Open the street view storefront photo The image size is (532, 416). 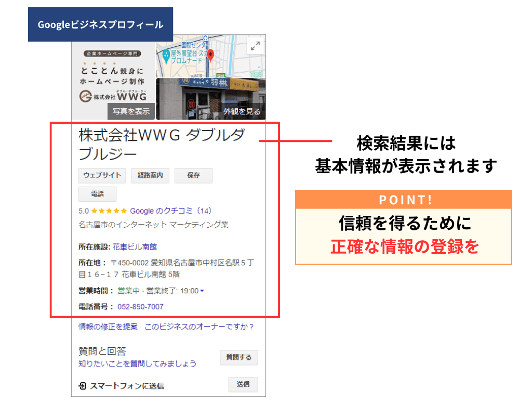tap(210, 99)
